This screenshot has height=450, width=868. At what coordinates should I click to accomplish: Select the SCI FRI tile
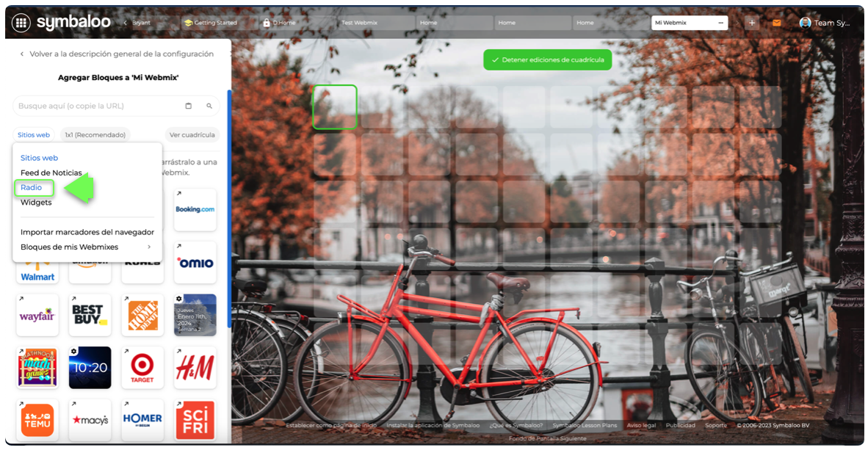point(195,420)
